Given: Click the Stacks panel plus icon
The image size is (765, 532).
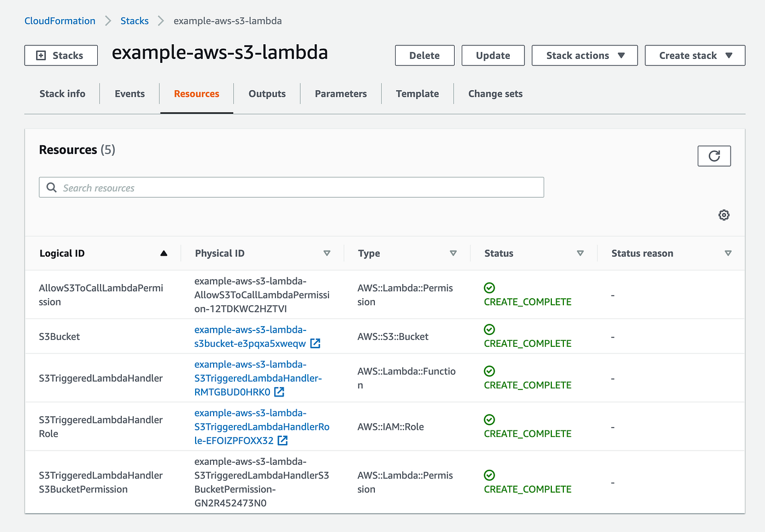Looking at the screenshot, I should click(41, 55).
